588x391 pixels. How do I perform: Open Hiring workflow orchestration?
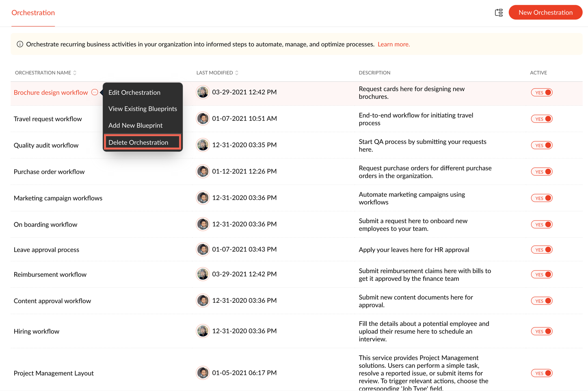tap(37, 332)
